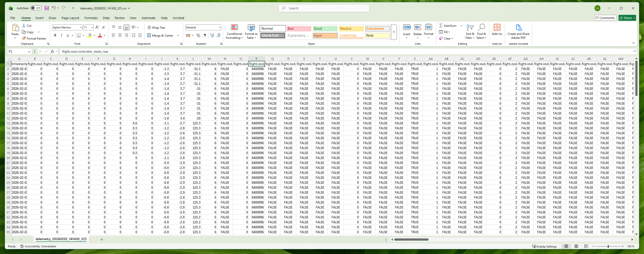Expand the Fill Color dropdown arrow
The height and width of the screenshot is (254, 644).
coord(94,36)
